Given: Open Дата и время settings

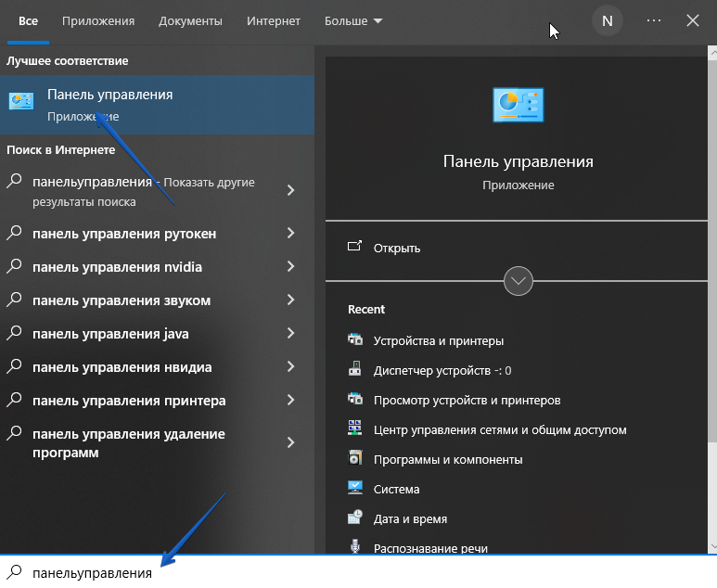Looking at the screenshot, I should 410,518.
